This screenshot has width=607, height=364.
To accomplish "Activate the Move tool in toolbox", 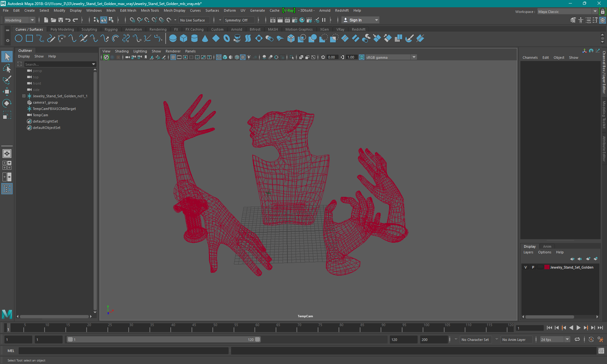I will pos(7,92).
